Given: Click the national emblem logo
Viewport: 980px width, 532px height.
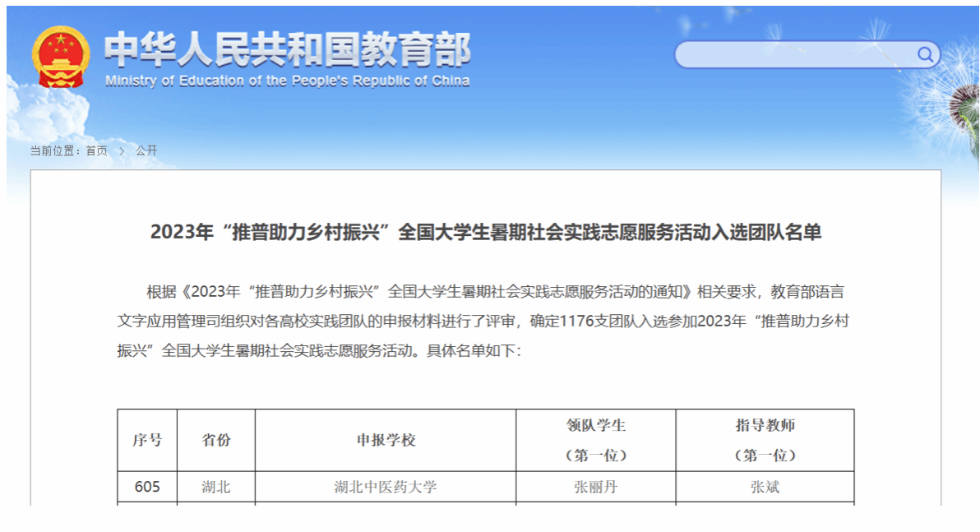Looking at the screenshot, I should 60,57.
